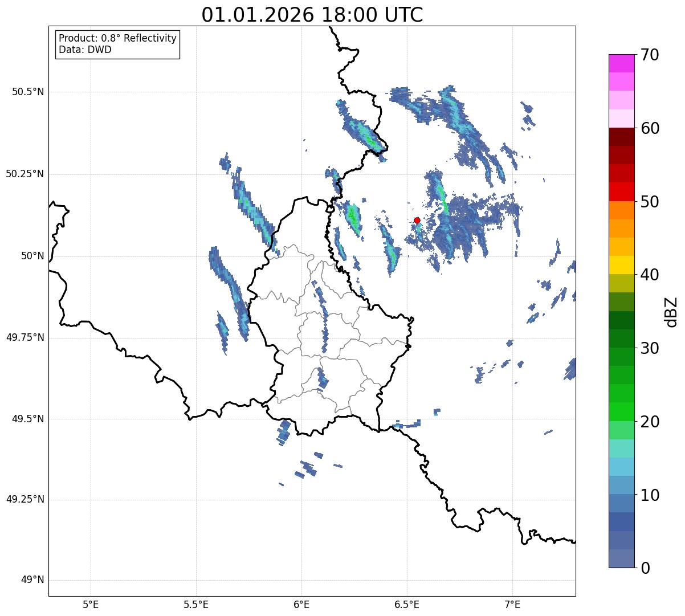685x616 pixels.
Task: Click the '49.75°N' latitude label
Action: (x=25, y=337)
